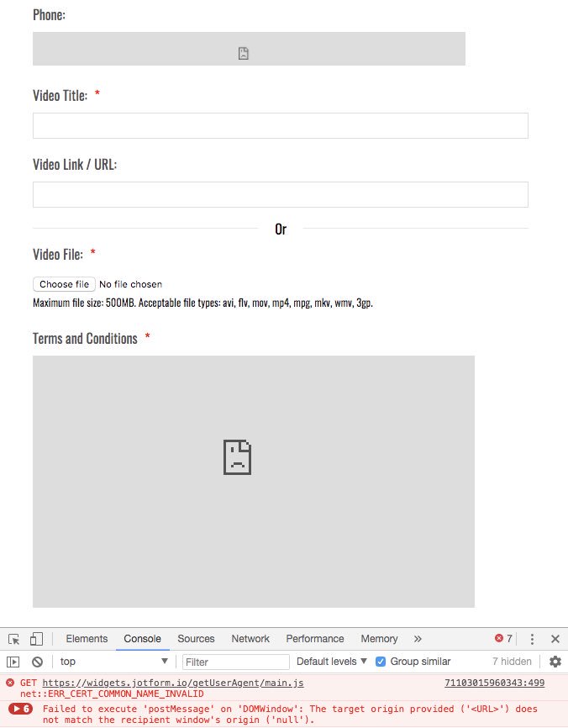Show the console sidebar icon
Viewport: 568px width, 728px height.
(13, 662)
